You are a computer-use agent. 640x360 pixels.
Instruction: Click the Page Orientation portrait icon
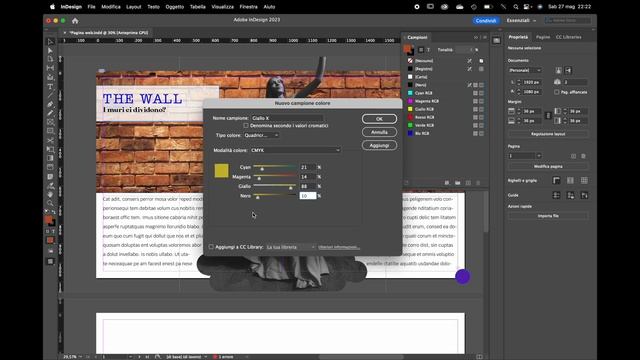coord(558,70)
